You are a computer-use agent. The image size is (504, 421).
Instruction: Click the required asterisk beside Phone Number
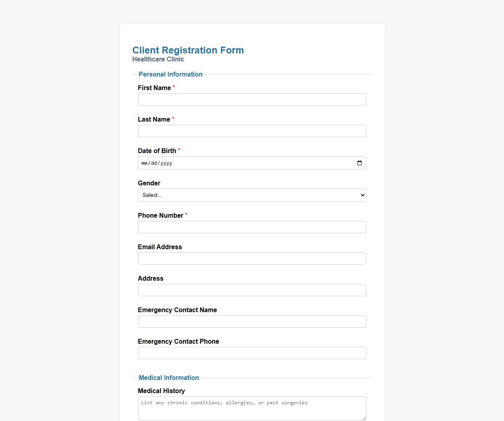[x=186, y=214]
